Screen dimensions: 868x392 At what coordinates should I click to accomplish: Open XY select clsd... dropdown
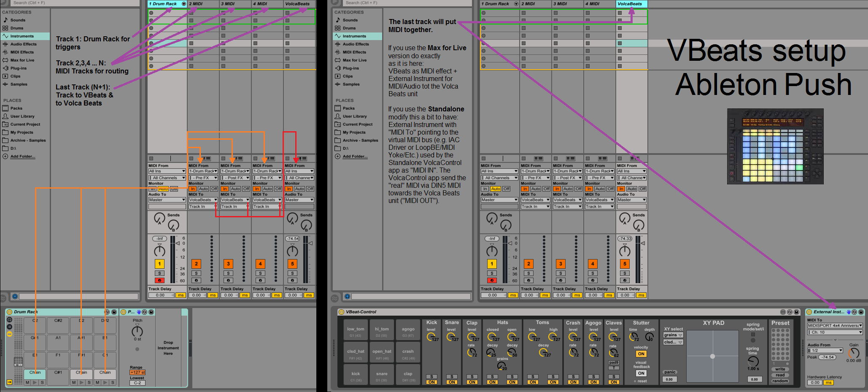[673, 342]
